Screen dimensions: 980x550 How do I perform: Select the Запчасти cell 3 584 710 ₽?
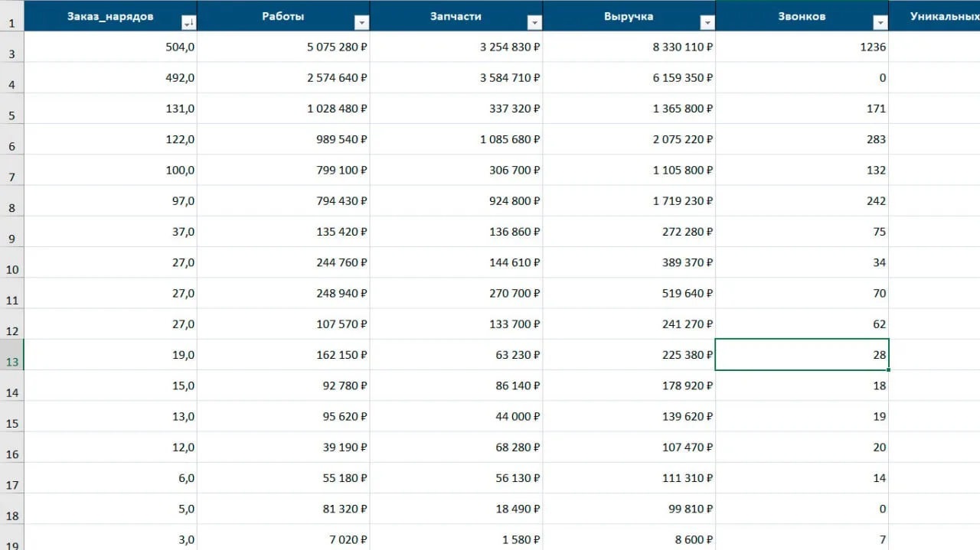click(456, 78)
